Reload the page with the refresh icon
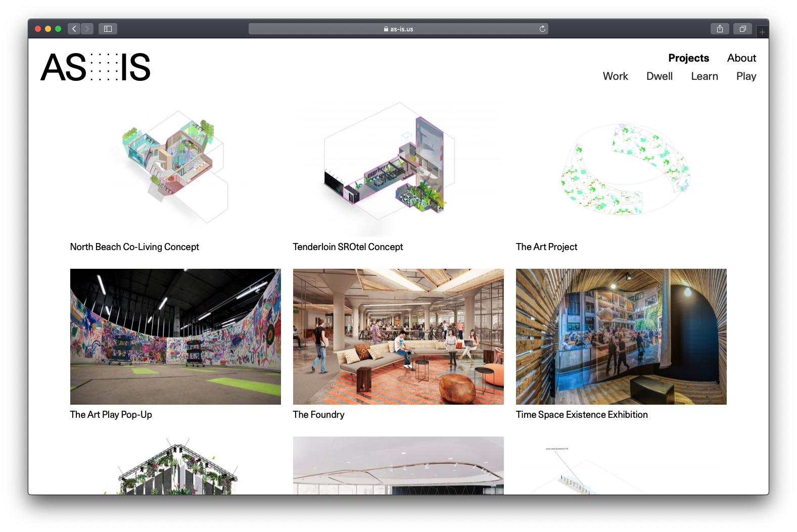Viewport: 797px width, 532px height. 542,29
